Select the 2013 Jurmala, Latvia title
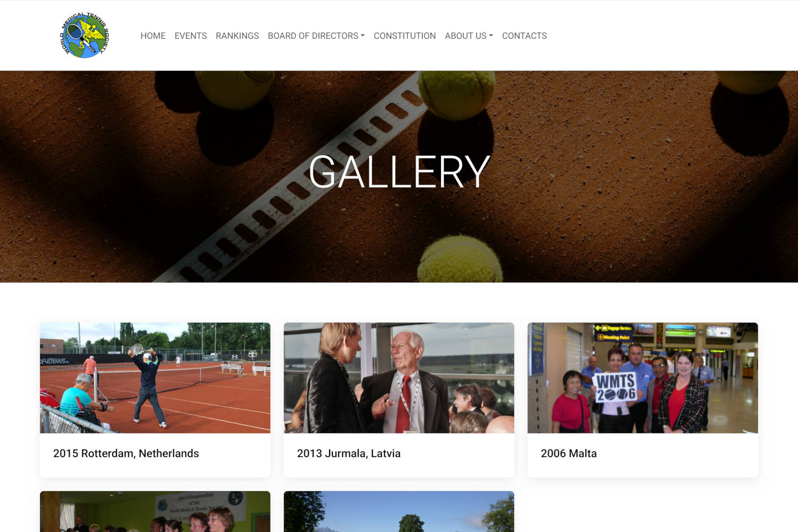The image size is (798, 532). [x=349, y=453]
